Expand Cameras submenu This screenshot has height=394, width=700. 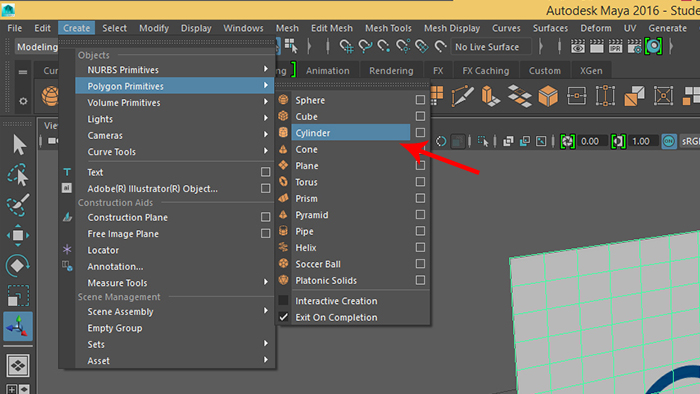coord(174,135)
